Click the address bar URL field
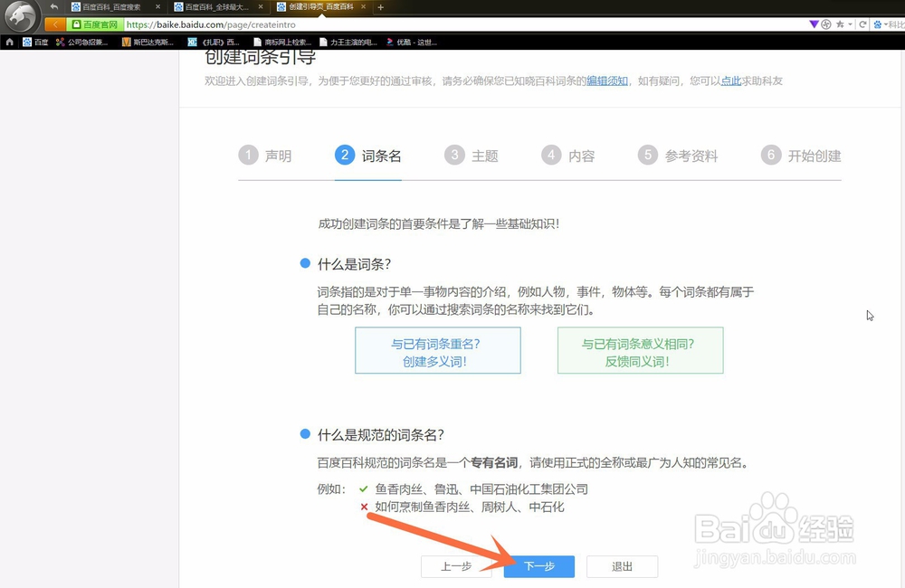905x588 pixels. [462, 24]
